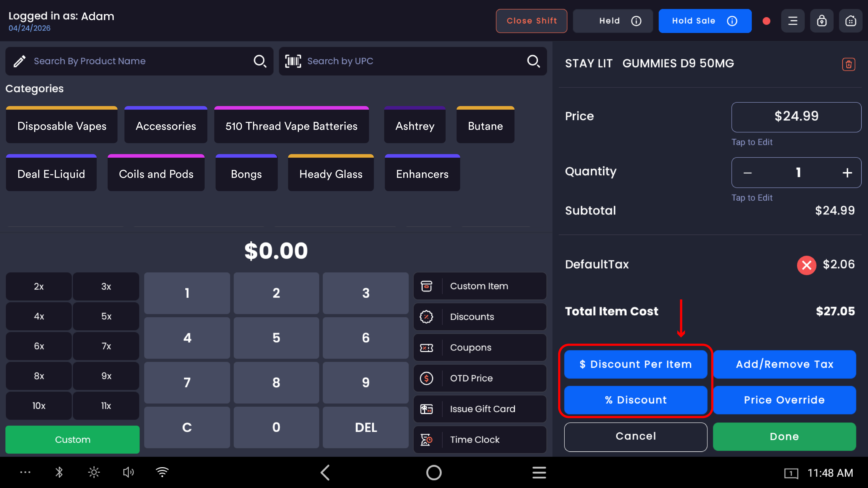Click the Close Shift button
Viewport: 868px width, 488px height.
click(531, 21)
